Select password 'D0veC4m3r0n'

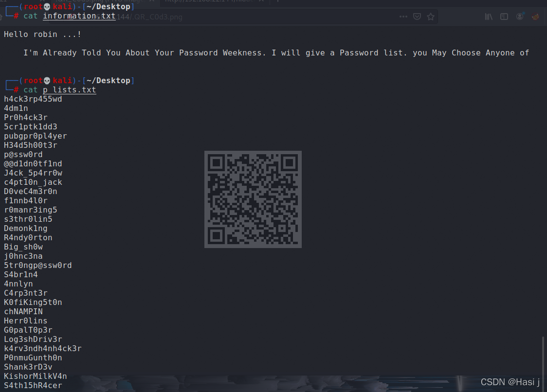click(x=30, y=192)
